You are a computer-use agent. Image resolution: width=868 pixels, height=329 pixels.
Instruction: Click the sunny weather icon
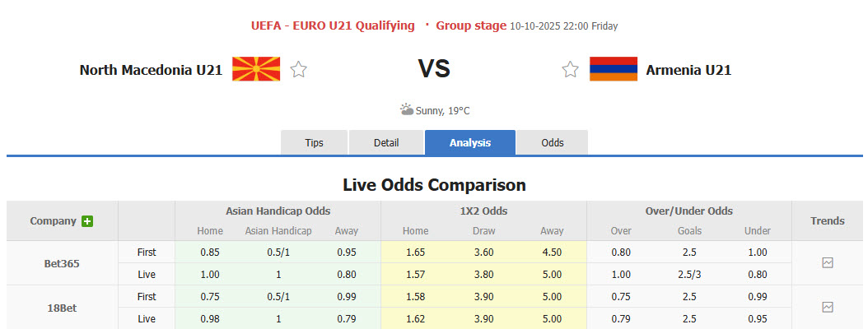(x=407, y=109)
